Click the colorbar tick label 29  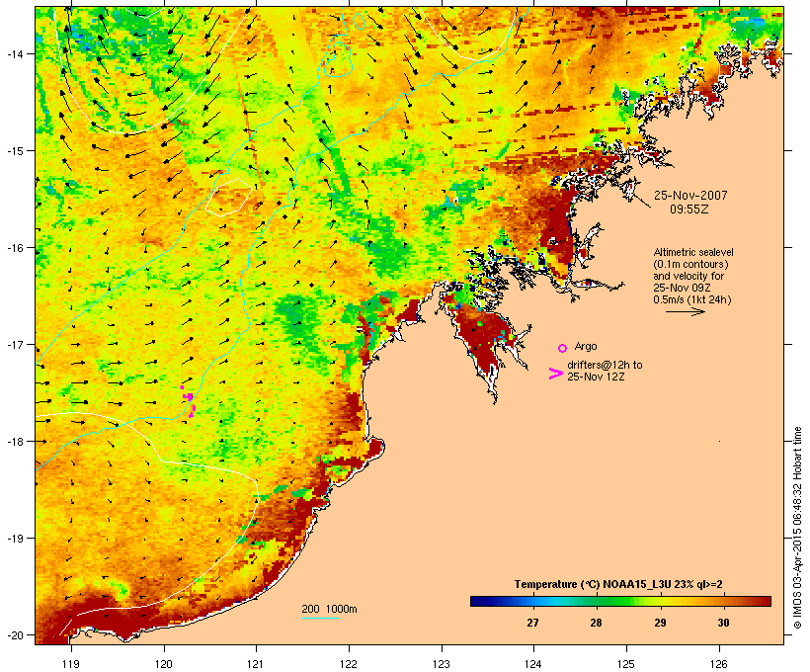coord(660,623)
